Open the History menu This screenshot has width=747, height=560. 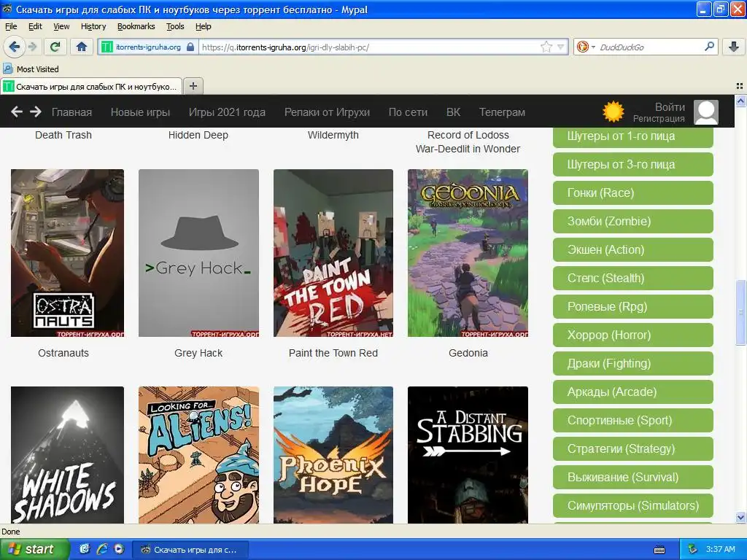tap(93, 26)
